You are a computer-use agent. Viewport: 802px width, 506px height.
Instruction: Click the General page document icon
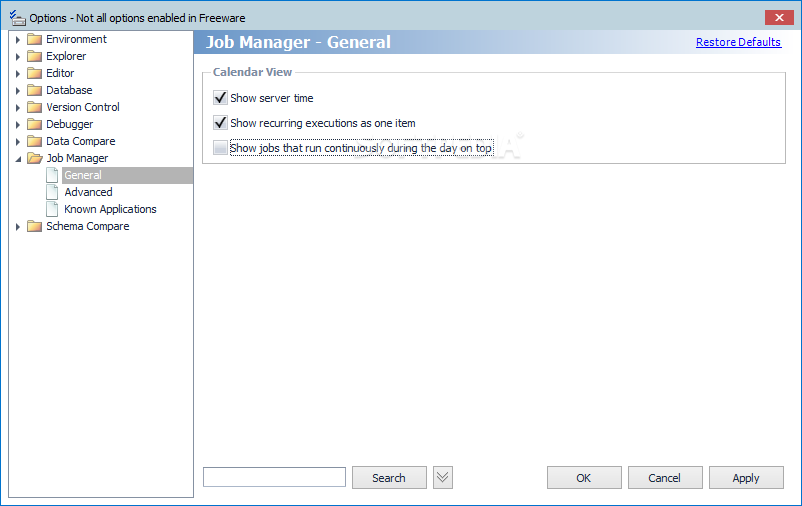click(52, 175)
